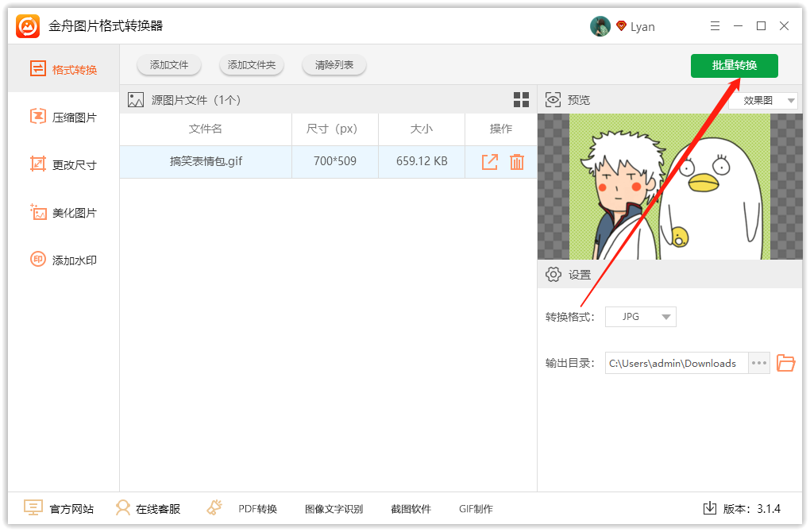Click the output directory path field
This screenshot has width=810, height=532.
click(676, 363)
